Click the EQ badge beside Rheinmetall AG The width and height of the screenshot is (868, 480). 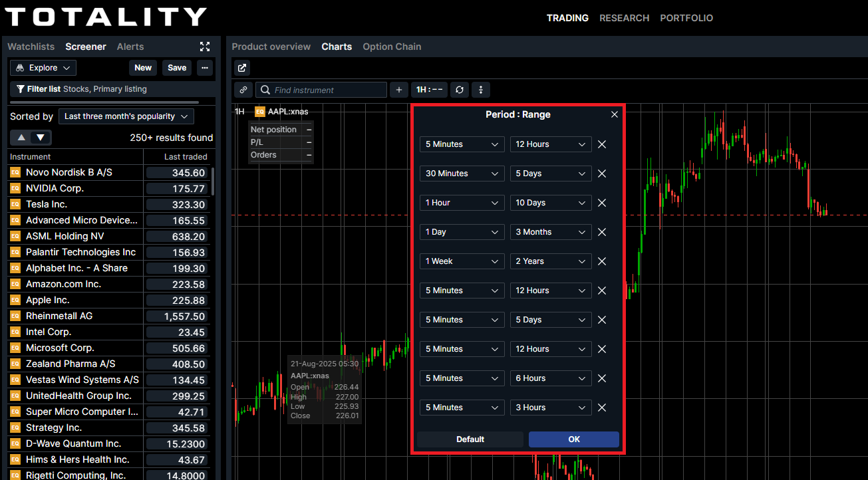(15, 316)
